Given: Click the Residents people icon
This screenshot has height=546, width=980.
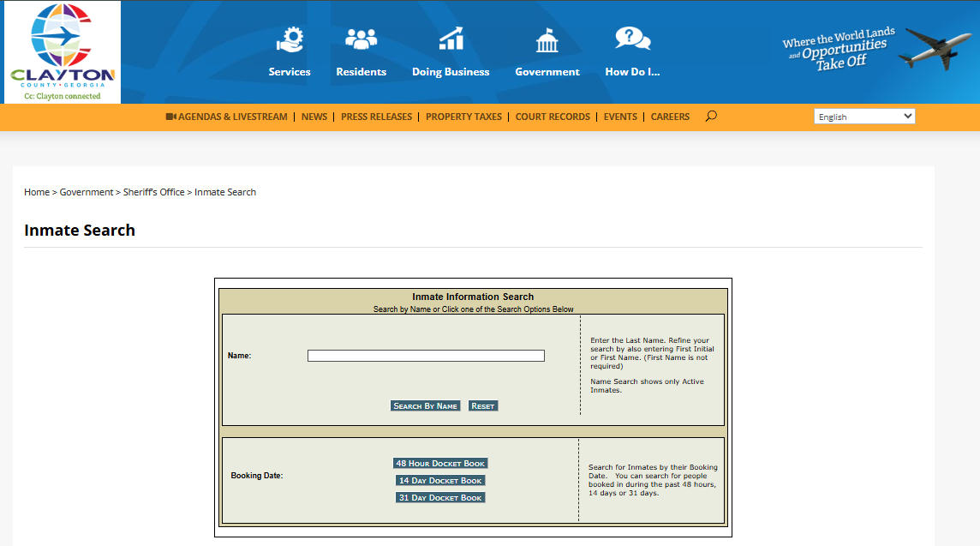Looking at the screenshot, I should click(x=361, y=39).
